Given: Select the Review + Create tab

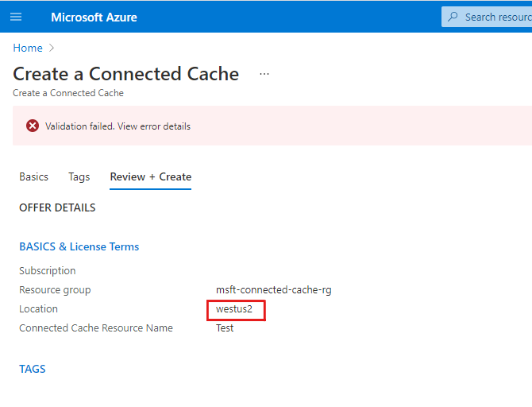Looking at the screenshot, I should (150, 176).
